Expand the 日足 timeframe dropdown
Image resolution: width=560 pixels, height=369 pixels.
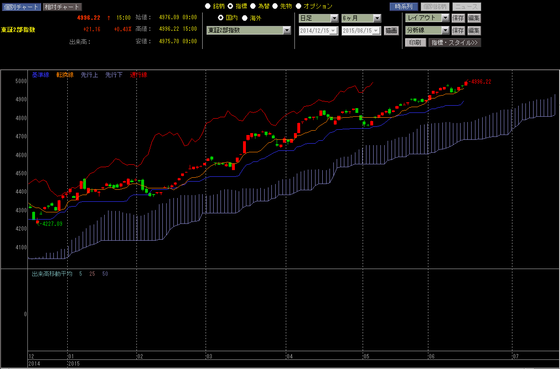pos(319,19)
